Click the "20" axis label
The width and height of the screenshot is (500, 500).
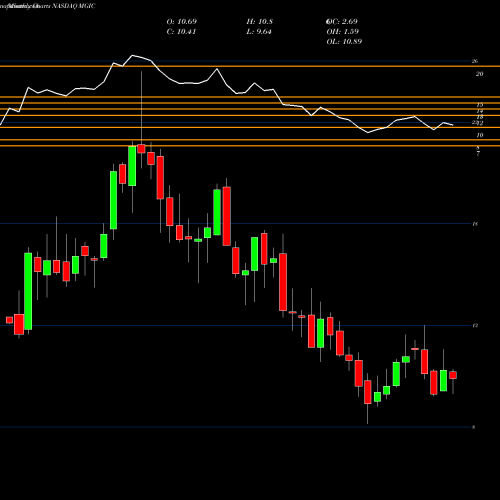pyautogui.click(x=479, y=74)
